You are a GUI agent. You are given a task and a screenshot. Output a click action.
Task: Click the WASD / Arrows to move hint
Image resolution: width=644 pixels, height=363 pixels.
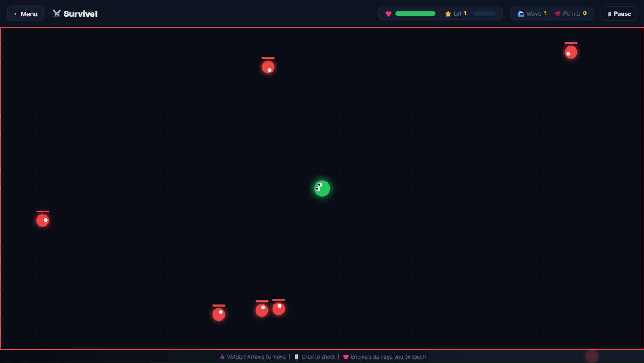pos(256,357)
